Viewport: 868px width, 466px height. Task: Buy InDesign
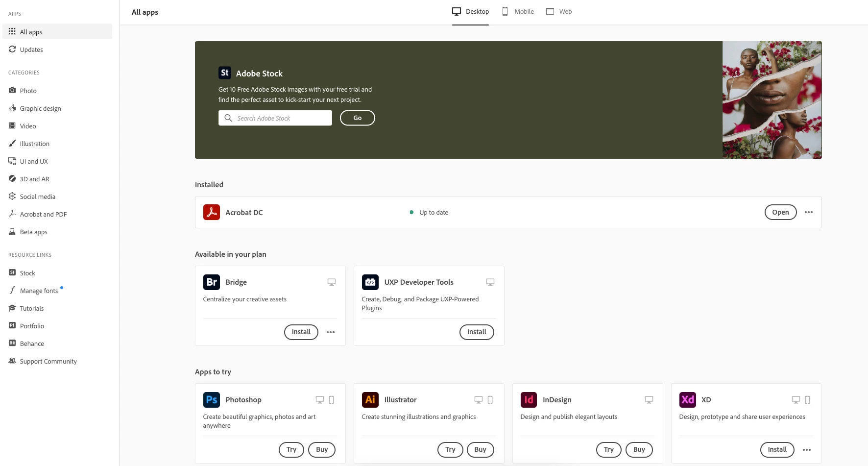click(639, 450)
